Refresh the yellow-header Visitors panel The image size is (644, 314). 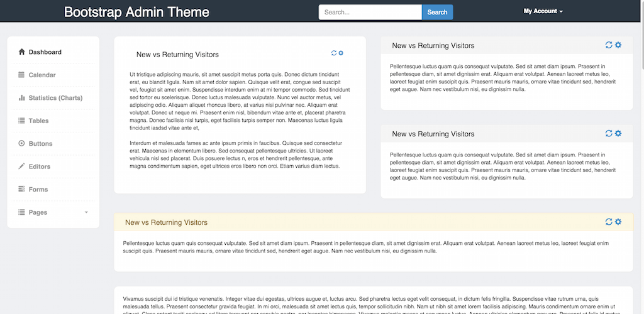coord(609,222)
